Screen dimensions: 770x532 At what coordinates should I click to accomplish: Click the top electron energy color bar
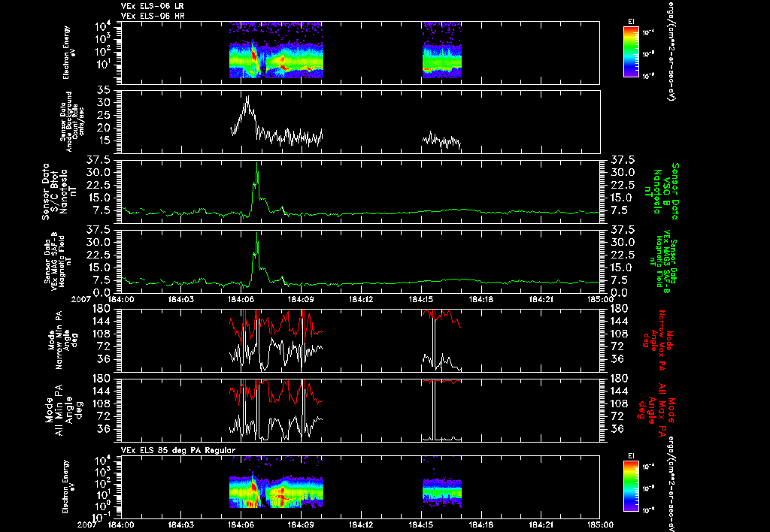click(631, 52)
